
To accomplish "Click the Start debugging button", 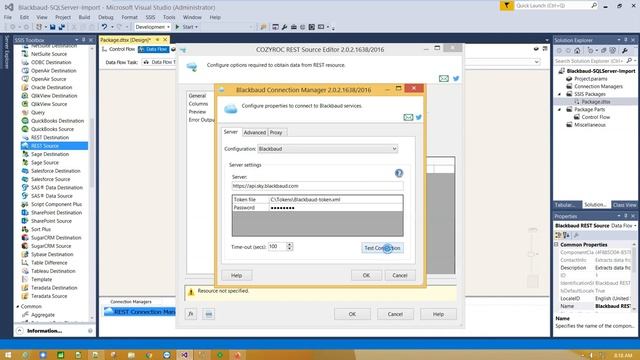I will click(x=186, y=27).
